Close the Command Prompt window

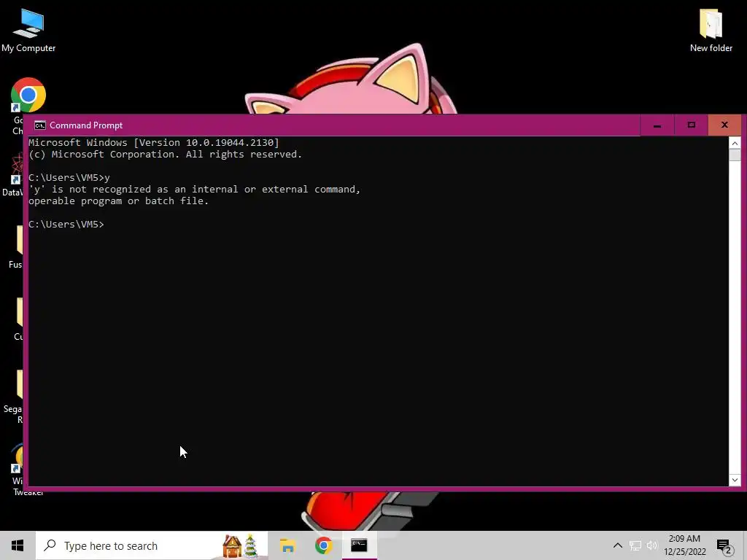pos(724,125)
